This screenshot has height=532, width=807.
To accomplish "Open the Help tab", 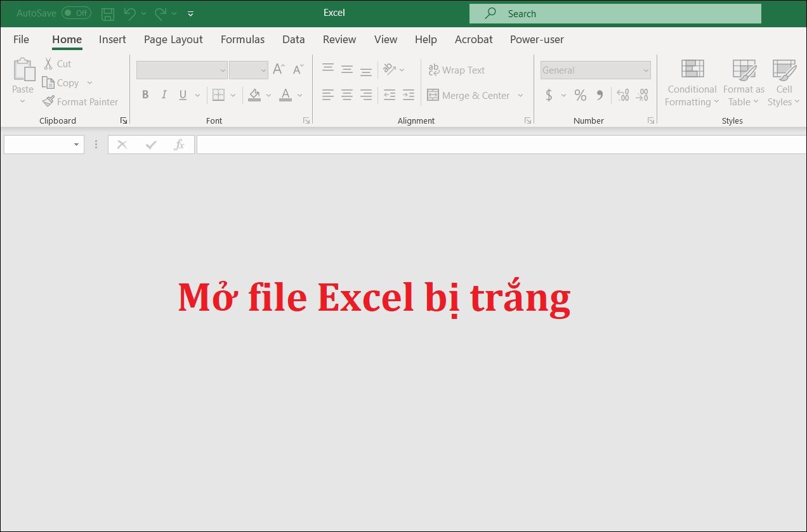I will click(426, 39).
